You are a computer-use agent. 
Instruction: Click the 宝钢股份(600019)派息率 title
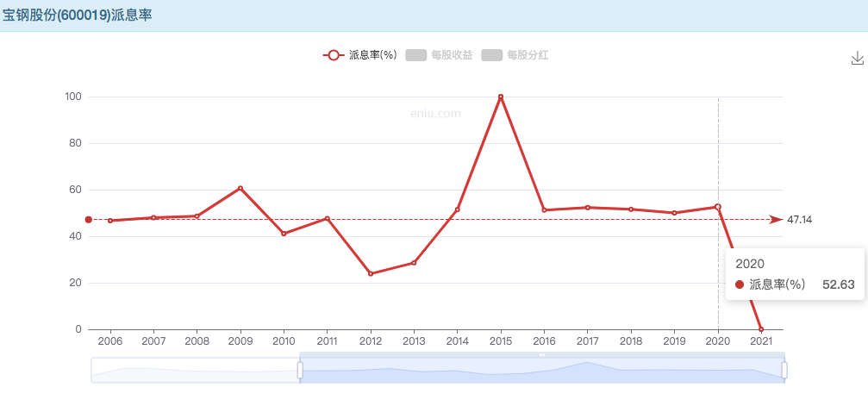[78, 16]
